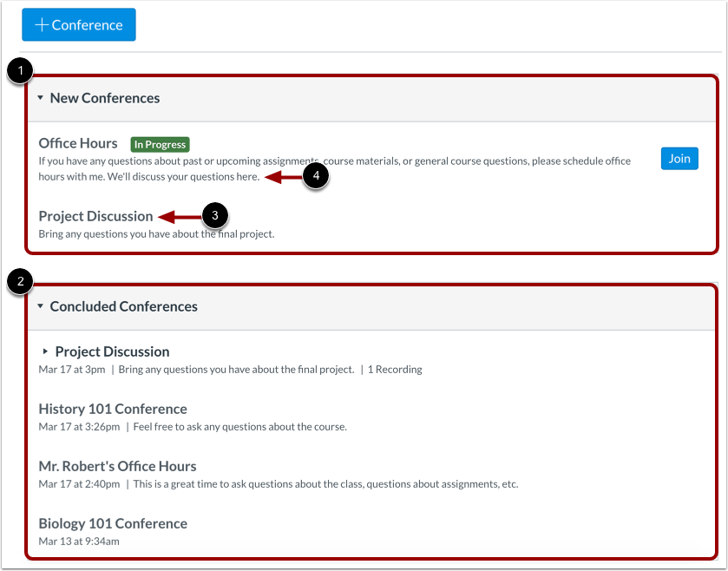
Task: Open the Biology 101 Conference
Action: coord(111,522)
